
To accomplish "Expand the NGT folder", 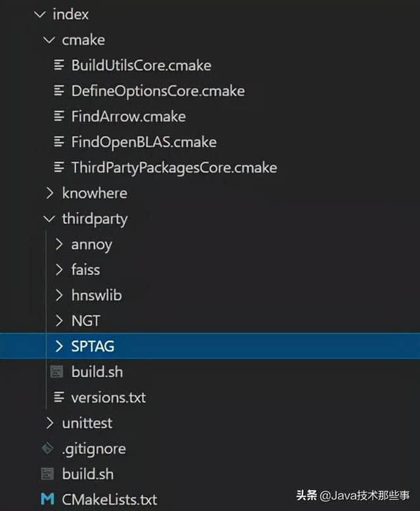I will [x=60, y=321].
